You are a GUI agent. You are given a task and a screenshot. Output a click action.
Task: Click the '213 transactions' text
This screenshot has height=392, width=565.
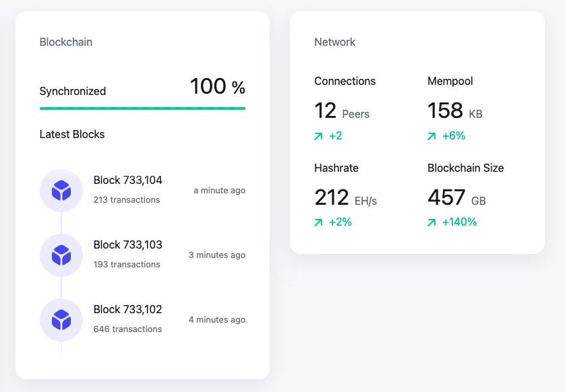click(x=127, y=200)
